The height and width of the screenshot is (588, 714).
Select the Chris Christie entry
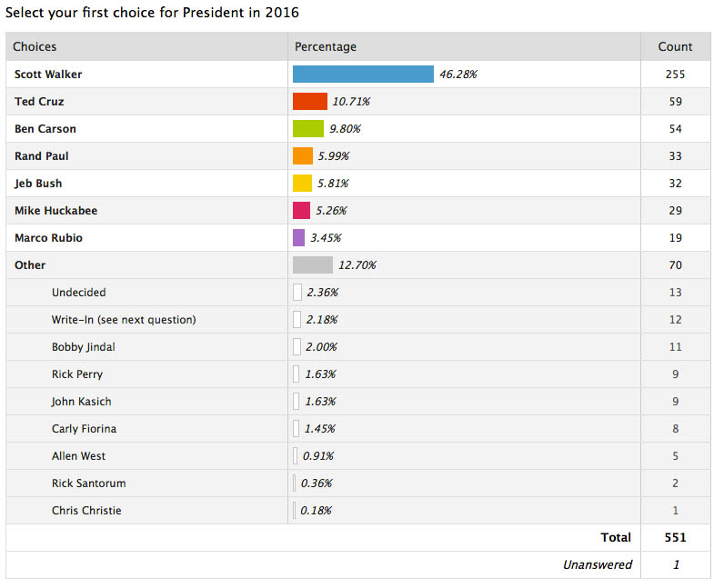click(86, 511)
